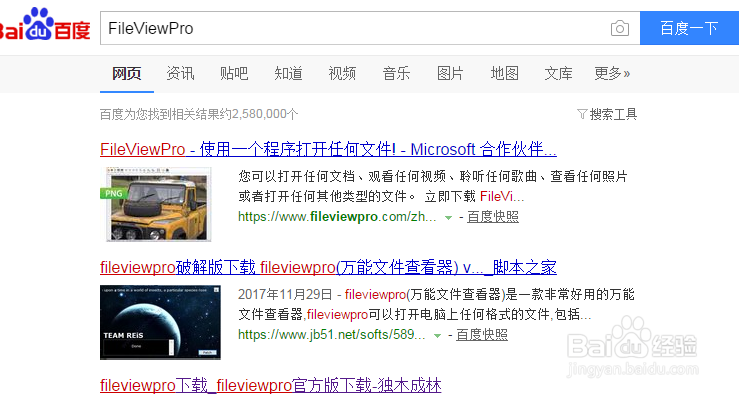Expand arrow next to fileviewpro.com URL

(448, 218)
